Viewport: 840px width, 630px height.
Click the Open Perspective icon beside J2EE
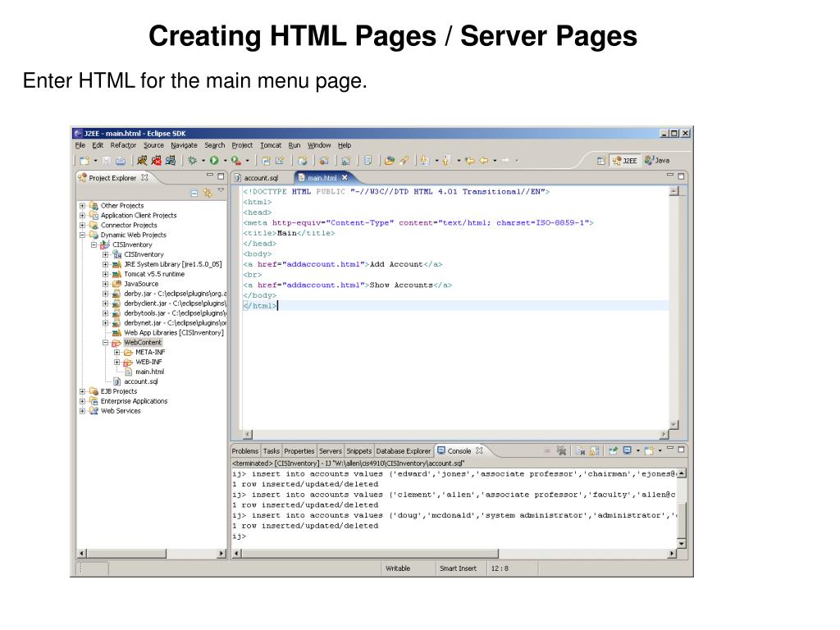601,160
